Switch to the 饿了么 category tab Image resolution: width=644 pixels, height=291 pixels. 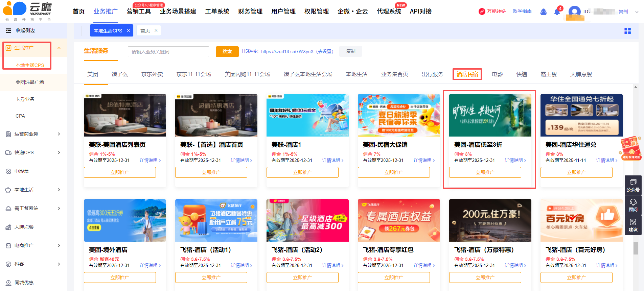(x=120, y=74)
